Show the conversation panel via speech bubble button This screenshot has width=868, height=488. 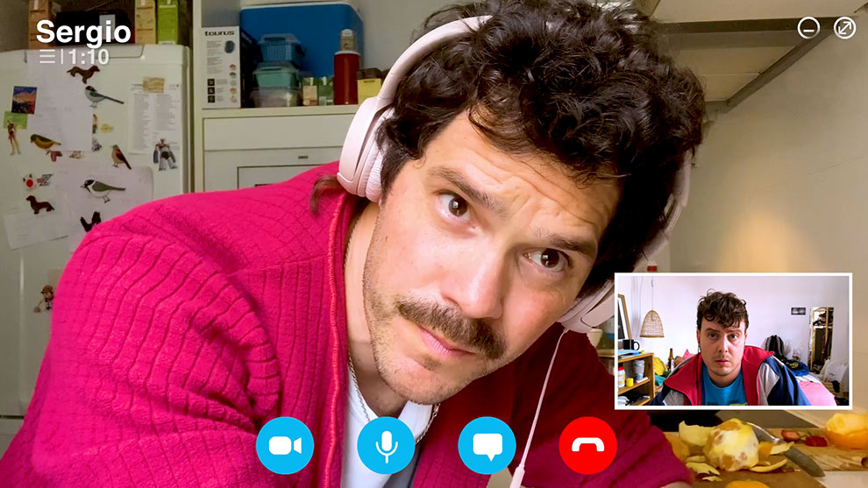[x=487, y=445]
